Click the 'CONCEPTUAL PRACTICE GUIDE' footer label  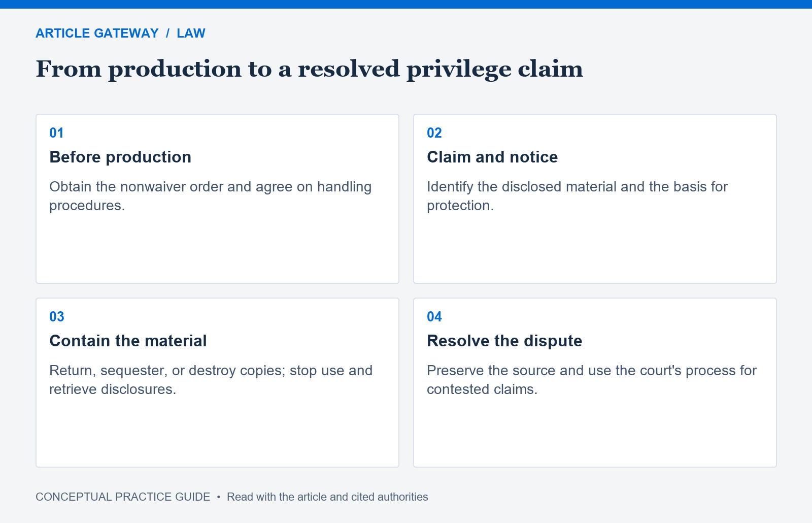tap(123, 497)
